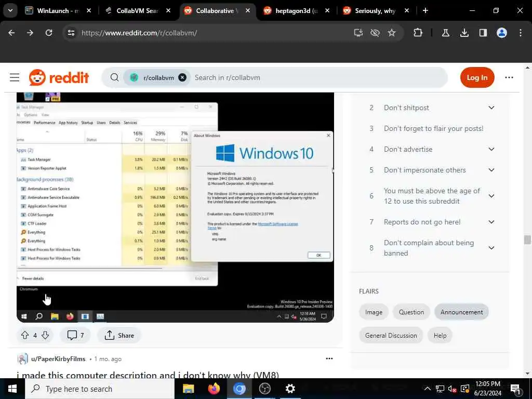The width and height of the screenshot is (532, 399).
Task: Open the muted volume tray icon
Action: click(453, 389)
